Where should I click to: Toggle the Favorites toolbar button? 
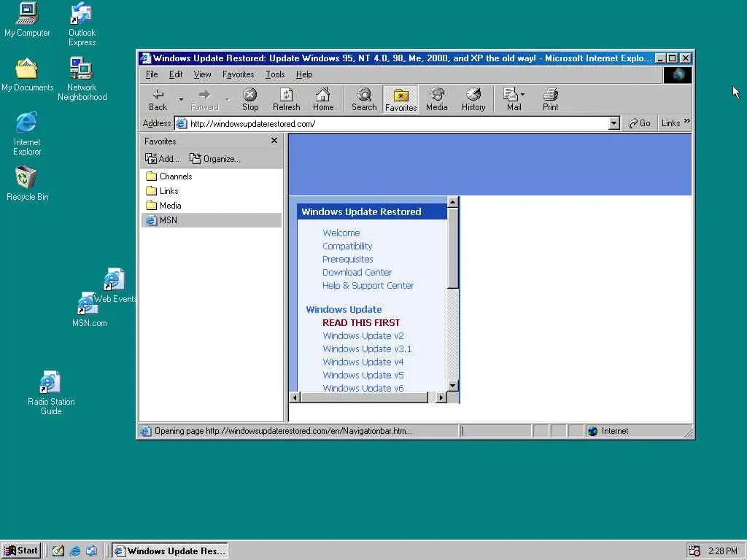pyautogui.click(x=400, y=99)
